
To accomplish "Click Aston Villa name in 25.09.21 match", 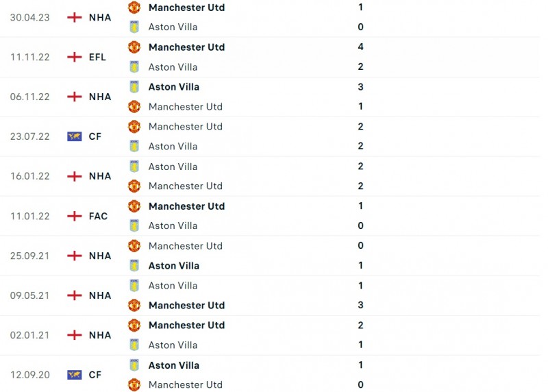I will 174,266.
